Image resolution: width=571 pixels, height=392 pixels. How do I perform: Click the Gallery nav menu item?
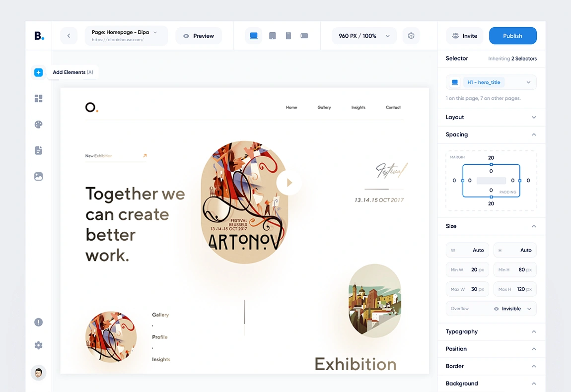[324, 107]
